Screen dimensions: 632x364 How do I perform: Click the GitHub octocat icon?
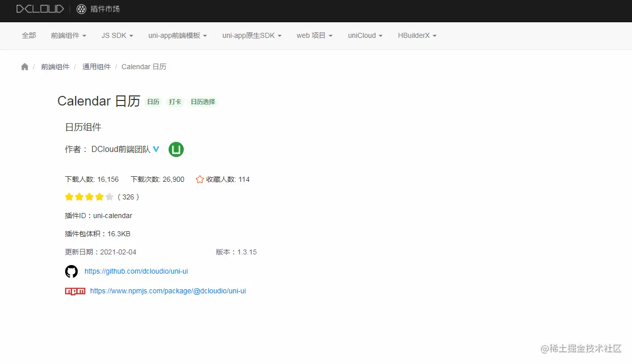click(x=72, y=272)
